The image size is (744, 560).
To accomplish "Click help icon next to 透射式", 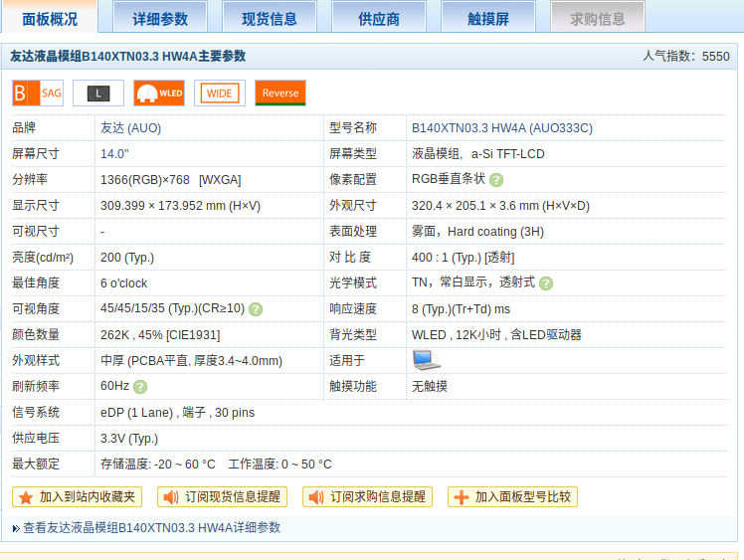I will point(546,283).
